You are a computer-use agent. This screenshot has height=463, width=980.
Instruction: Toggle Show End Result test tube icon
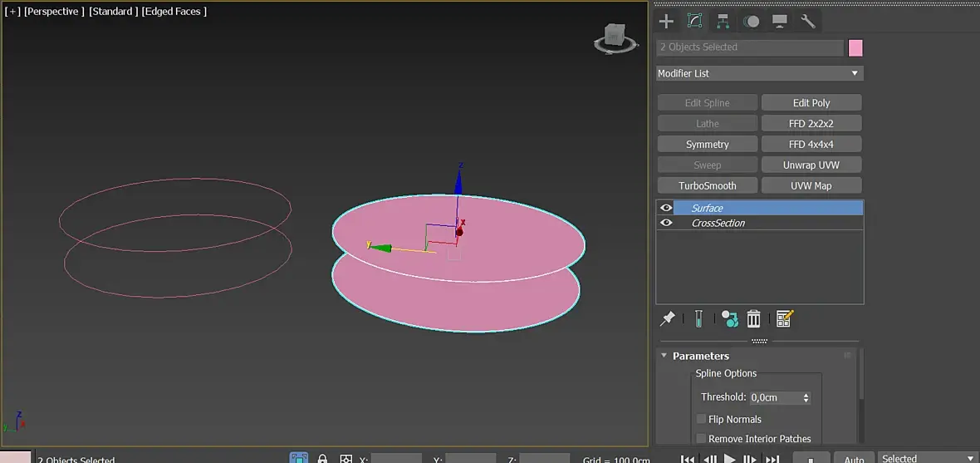698,318
